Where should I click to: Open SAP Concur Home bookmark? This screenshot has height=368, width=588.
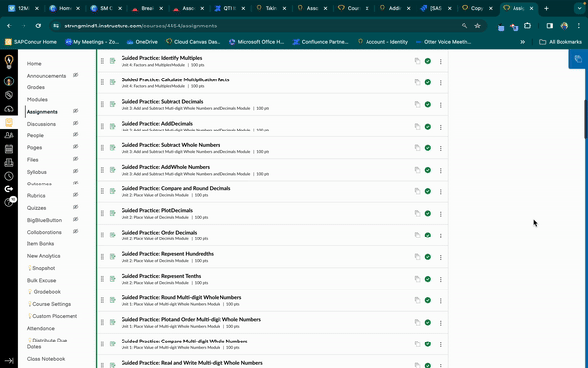pyautogui.click(x=30, y=42)
